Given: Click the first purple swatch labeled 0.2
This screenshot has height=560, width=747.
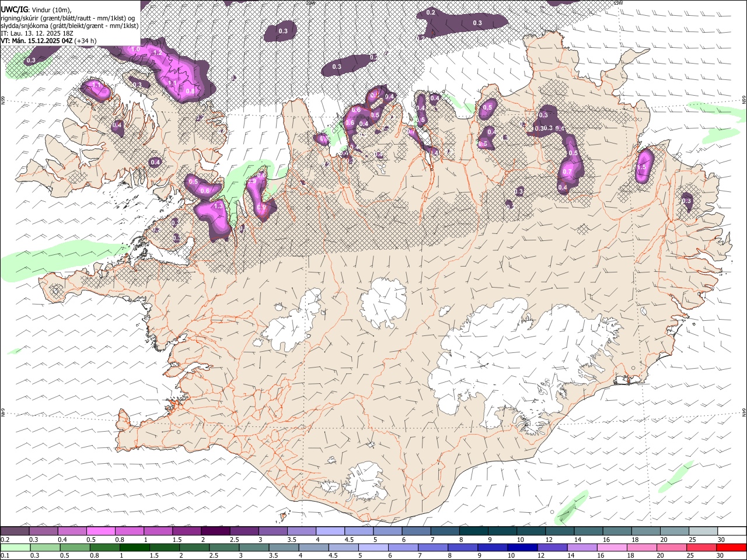Looking at the screenshot, I should click(x=15, y=531).
